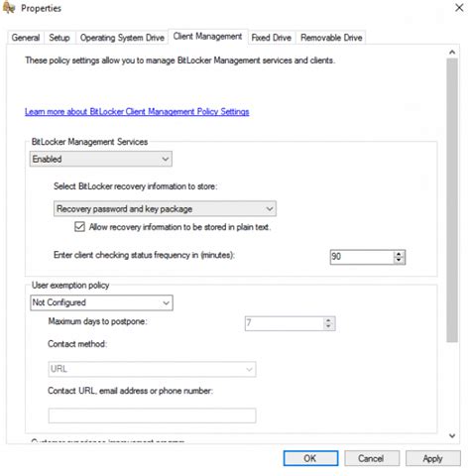The width and height of the screenshot is (470, 476).
Task: Click the 'Contact method:' label
Action: 77,344
